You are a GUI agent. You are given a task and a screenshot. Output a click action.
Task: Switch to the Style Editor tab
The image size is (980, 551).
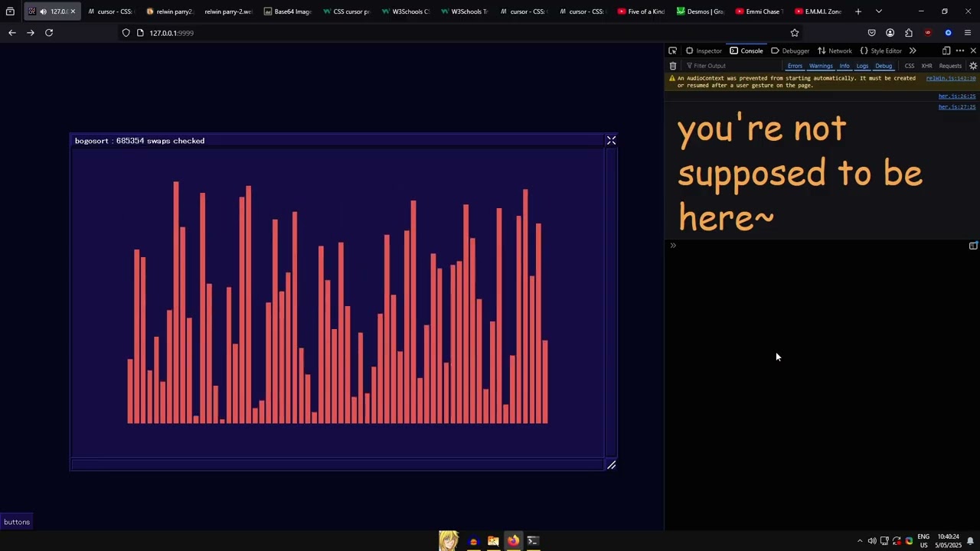point(880,51)
